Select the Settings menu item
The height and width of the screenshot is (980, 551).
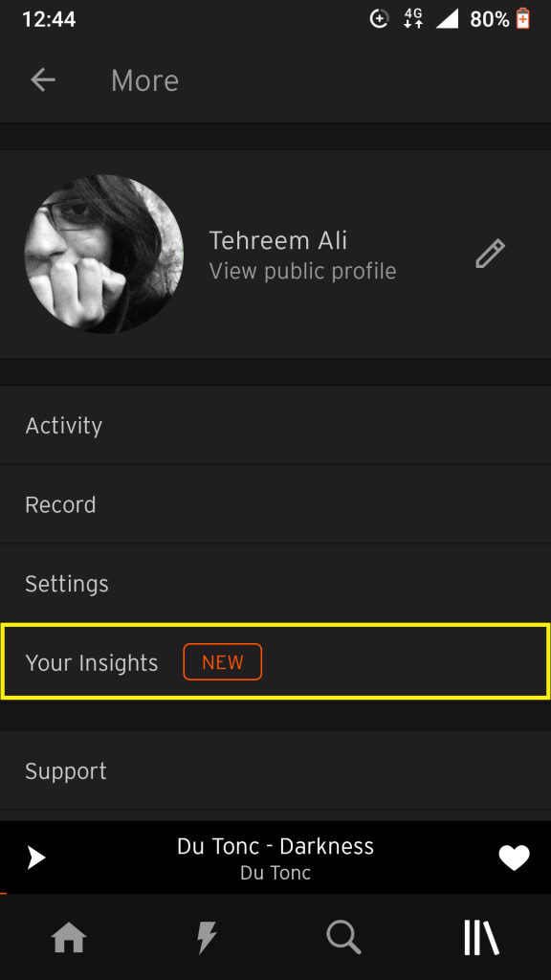66,583
